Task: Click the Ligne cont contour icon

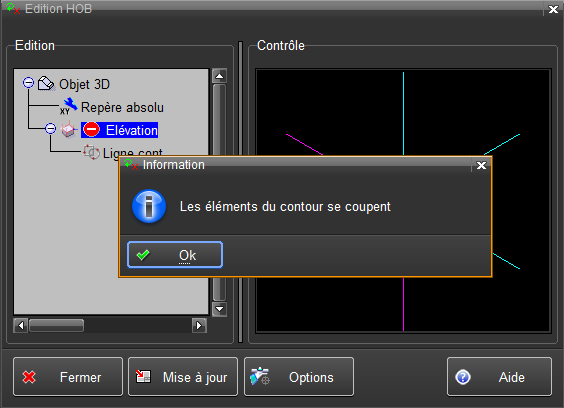Action: coord(91,152)
